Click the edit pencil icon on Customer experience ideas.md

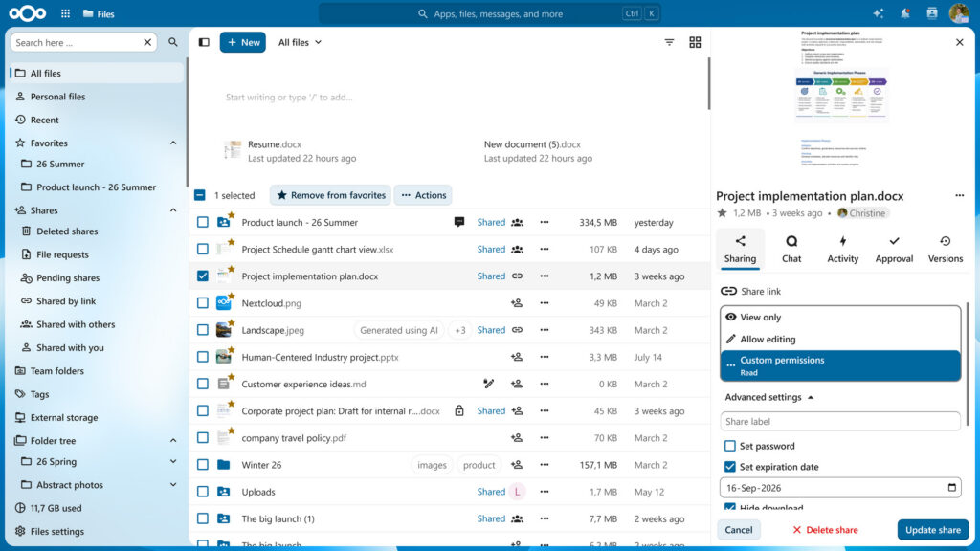click(x=489, y=384)
